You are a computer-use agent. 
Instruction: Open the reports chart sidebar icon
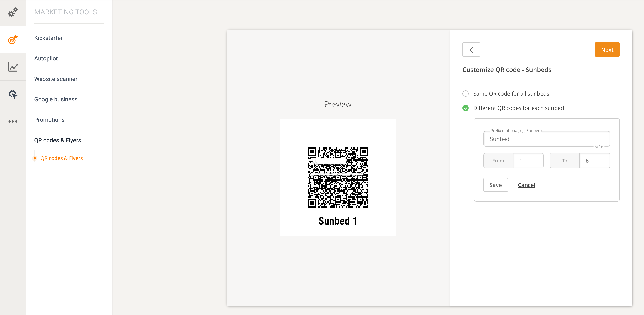(13, 67)
